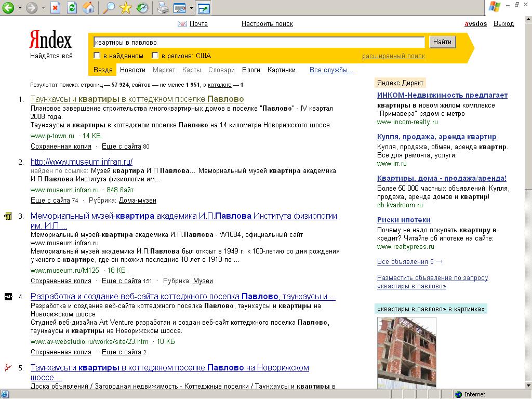Click the grey Forward navigation button
This screenshot has width=532, height=399.
pos(32,7)
